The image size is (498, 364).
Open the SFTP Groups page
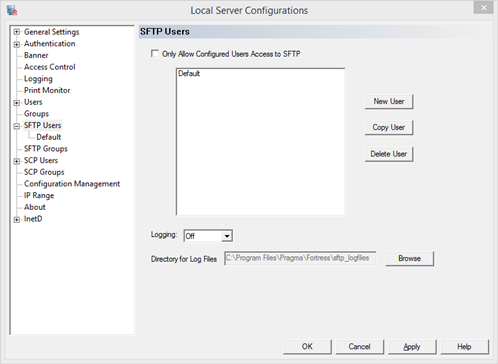(x=46, y=149)
